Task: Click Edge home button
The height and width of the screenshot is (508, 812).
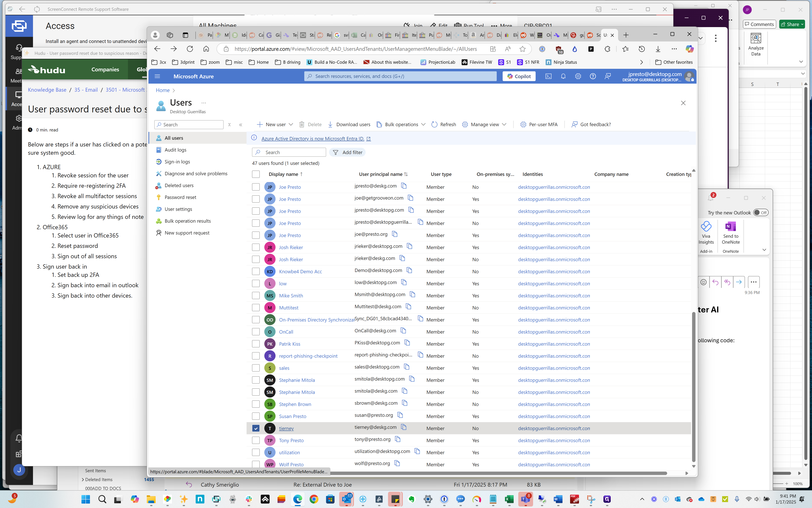Action: pos(206,49)
